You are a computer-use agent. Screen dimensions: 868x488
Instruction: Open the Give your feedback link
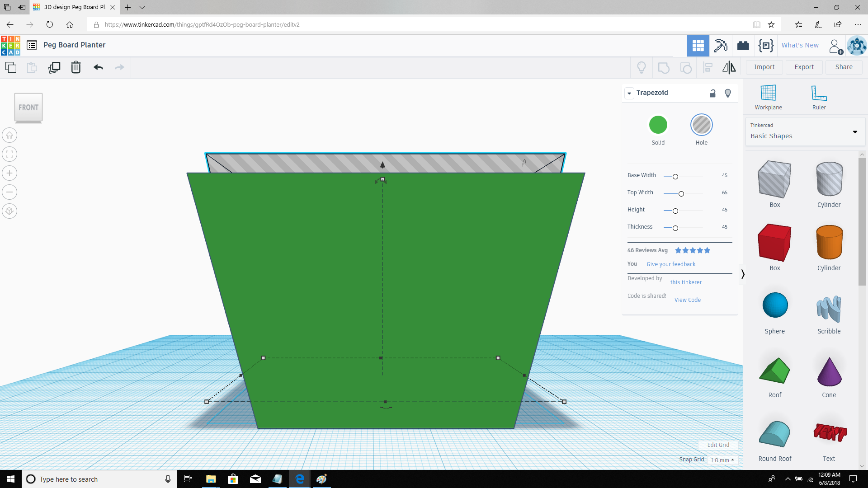click(x=670, y=264)
